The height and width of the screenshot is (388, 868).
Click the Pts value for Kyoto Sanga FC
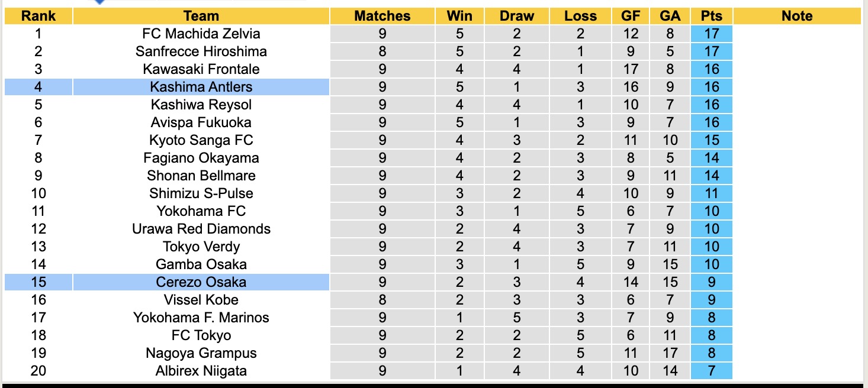pyautogui.click(x=711, y=140)
